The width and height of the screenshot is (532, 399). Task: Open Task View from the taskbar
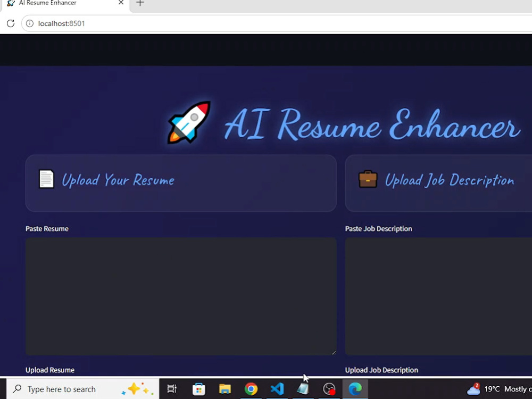coord(172,389)
